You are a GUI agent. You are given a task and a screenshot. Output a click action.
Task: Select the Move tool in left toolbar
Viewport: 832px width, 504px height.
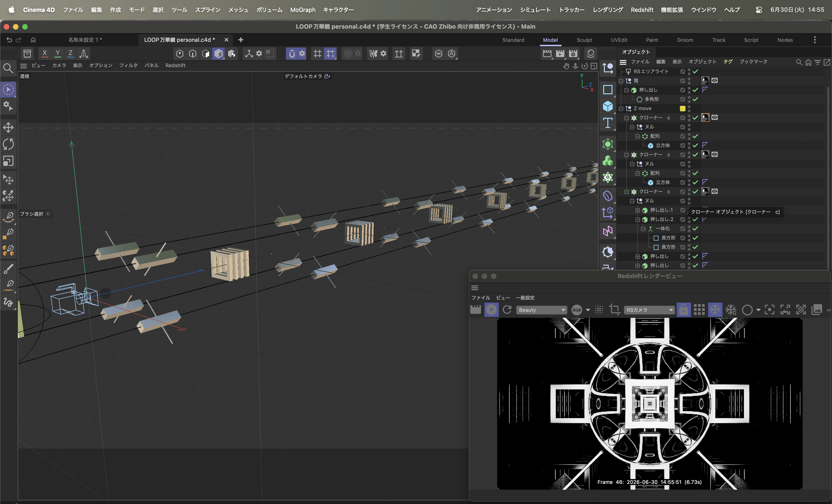point(8,127)
